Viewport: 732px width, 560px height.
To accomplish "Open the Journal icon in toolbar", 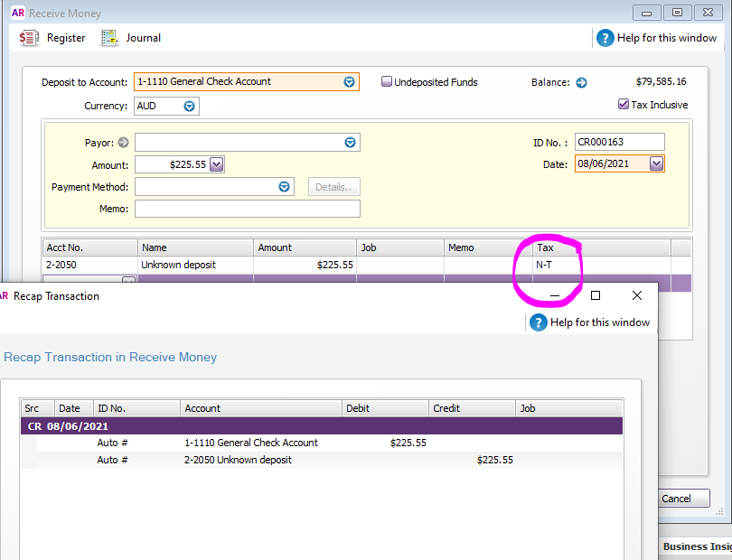I will 109,38.
